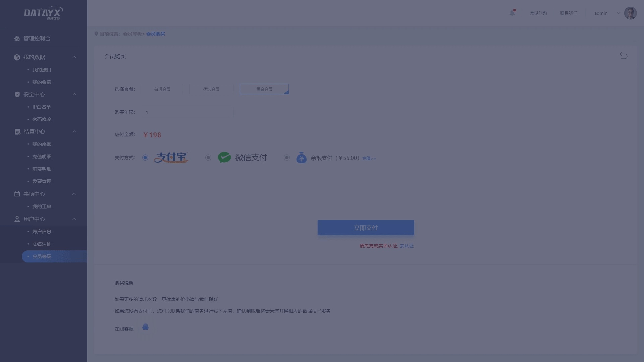644x362 pixels.
Task: Collapse the 我的数据 sidebar section
Action: pos(74,57)
